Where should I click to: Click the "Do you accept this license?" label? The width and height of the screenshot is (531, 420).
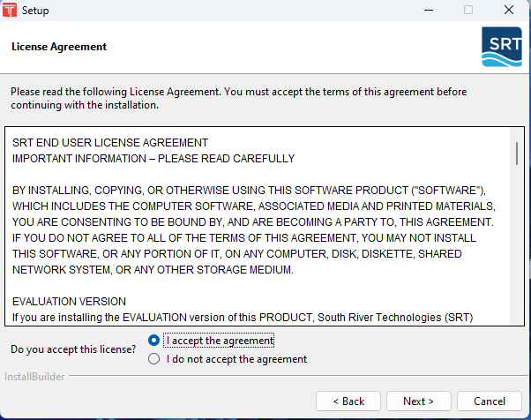pyautogui.click(x=73, y=349)
